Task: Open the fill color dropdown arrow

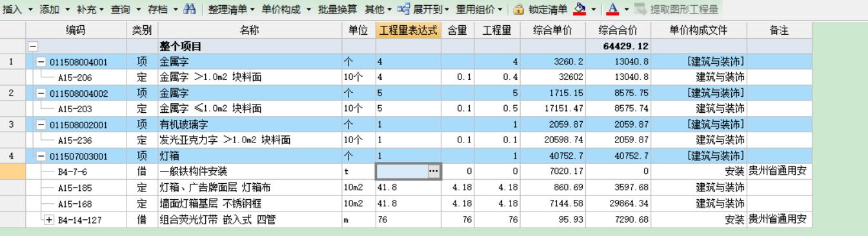Action: pos(593,10)
